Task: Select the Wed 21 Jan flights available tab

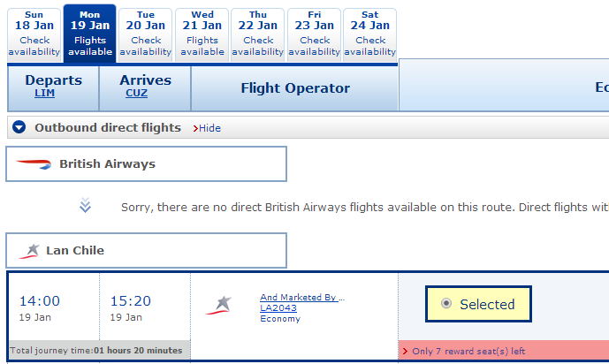Action: 202,34
